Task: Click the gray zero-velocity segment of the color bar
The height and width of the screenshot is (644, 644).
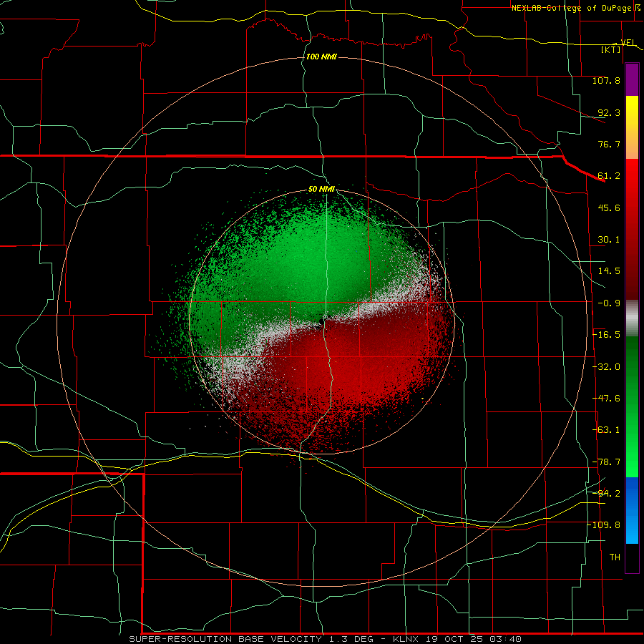Action: click(632, 318)
